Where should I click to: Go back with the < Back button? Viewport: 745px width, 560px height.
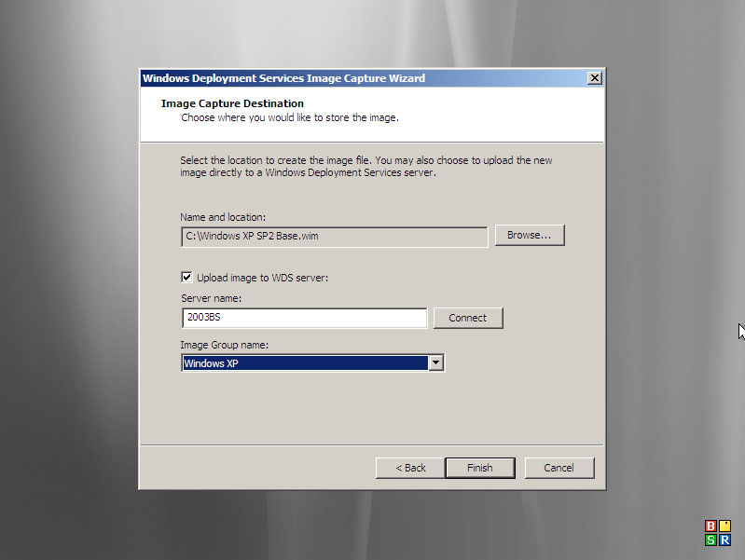point(410,468)
